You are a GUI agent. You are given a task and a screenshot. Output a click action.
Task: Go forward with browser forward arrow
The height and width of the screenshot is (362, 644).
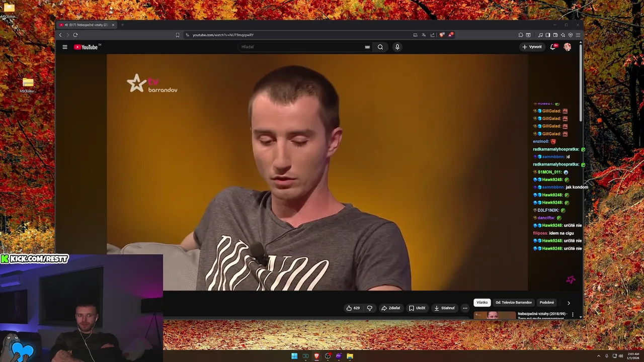[68, 35]
